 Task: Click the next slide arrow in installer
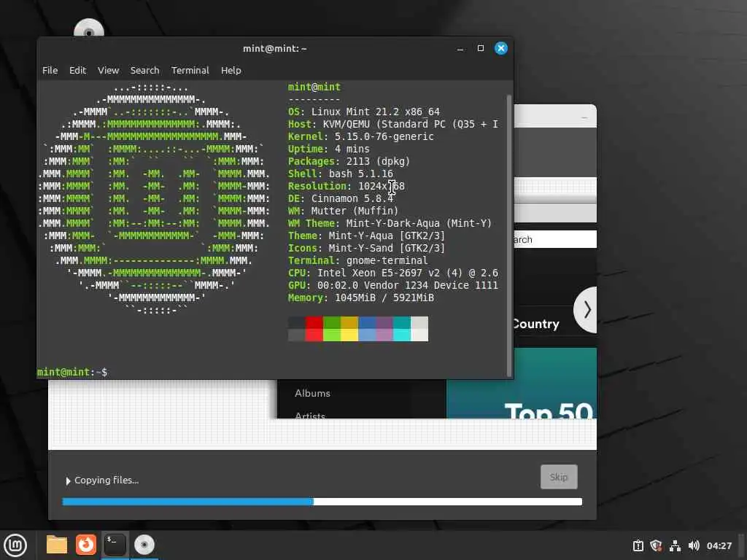point(587,310)
